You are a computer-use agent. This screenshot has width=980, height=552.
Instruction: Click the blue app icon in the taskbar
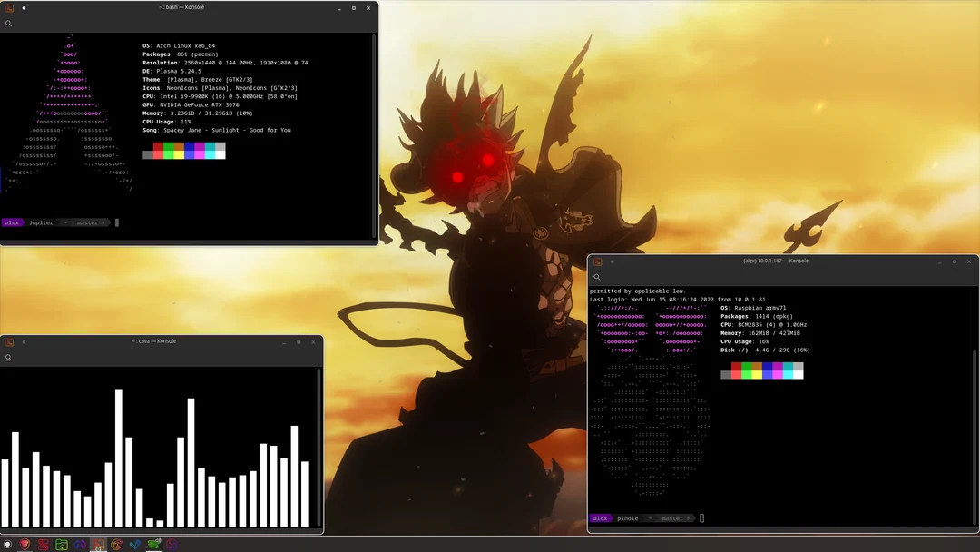[135, 545]
